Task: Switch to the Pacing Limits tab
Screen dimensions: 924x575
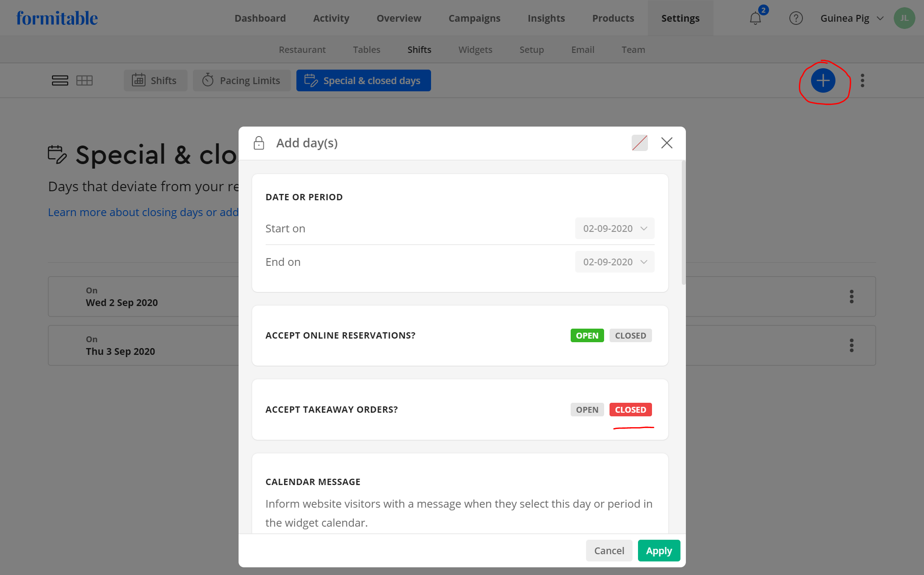Action: click(x=242, y=80)
